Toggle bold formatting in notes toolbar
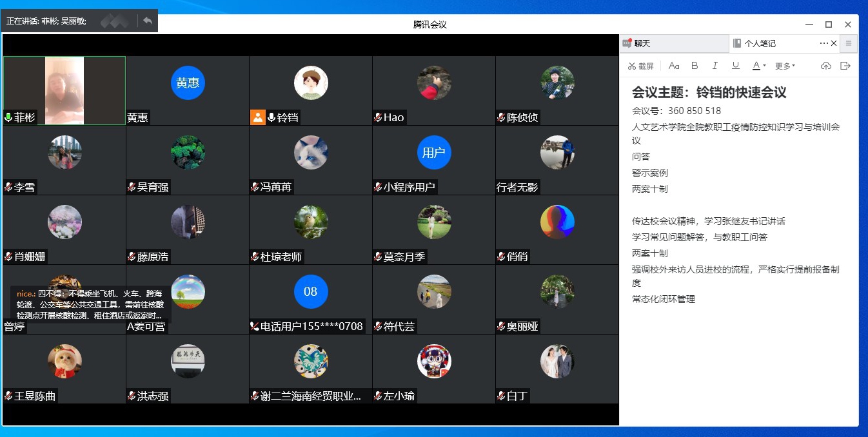The height and width of the screenshot is (437, 868). tap(695, 66)
